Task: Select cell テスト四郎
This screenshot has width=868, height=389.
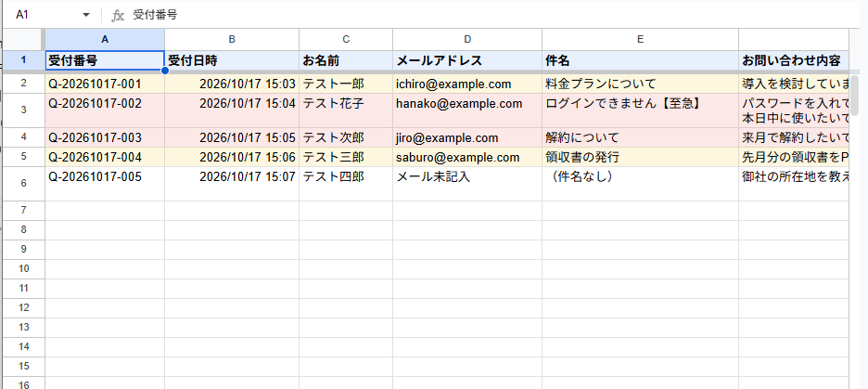Action: point(346,184)
